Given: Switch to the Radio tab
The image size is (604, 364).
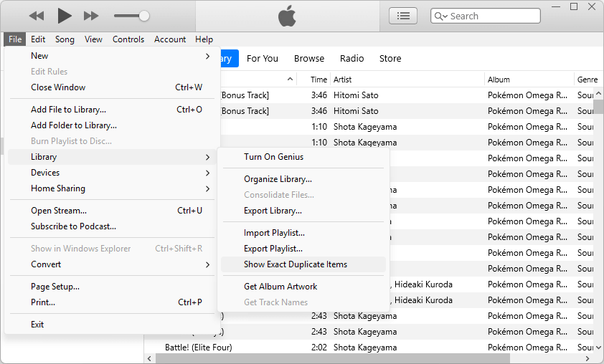Looking at the screenshot, I should pos(351,59).
